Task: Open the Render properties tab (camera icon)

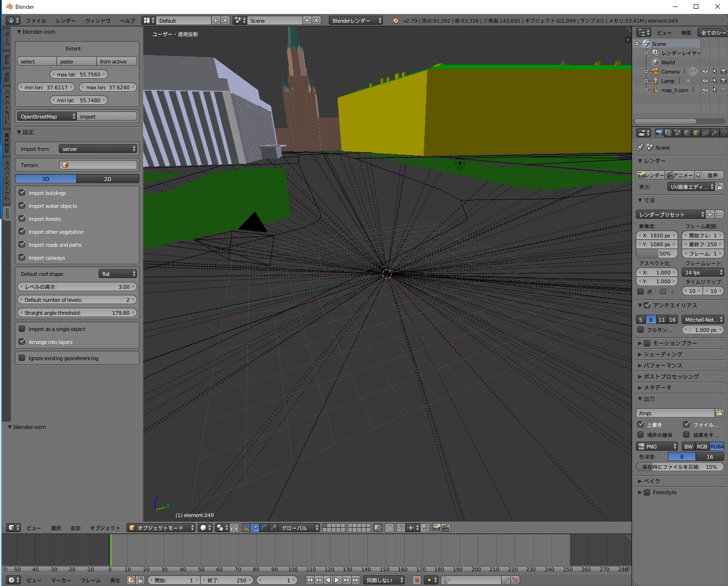Action: coord(659,133)
